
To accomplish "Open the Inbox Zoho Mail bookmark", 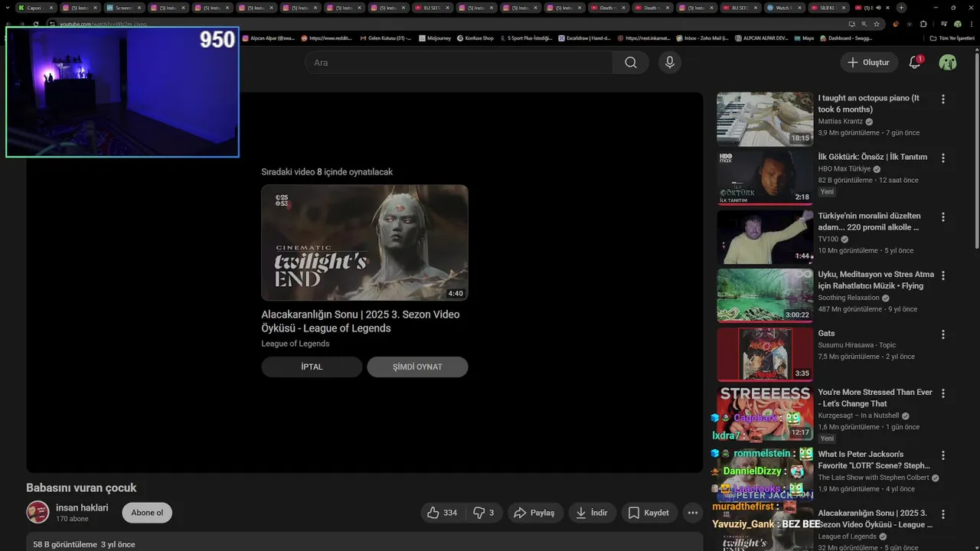I will coord(701,37).
